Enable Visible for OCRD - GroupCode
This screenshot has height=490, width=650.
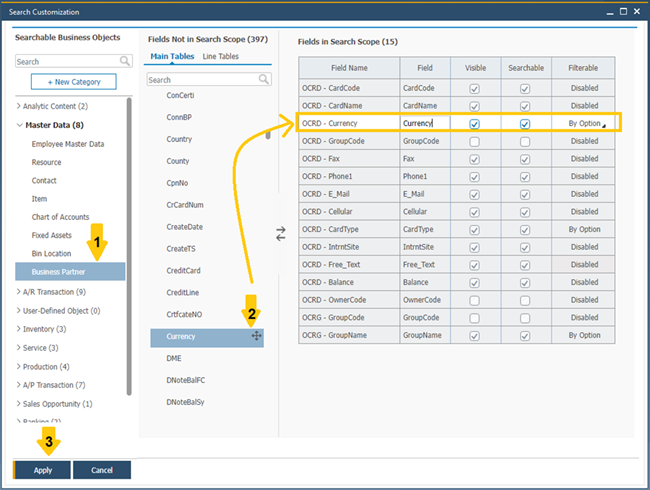[475, 142]
